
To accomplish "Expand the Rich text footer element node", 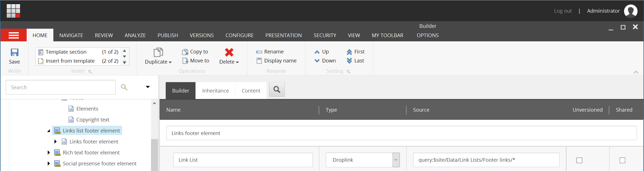I will point(49,153).
